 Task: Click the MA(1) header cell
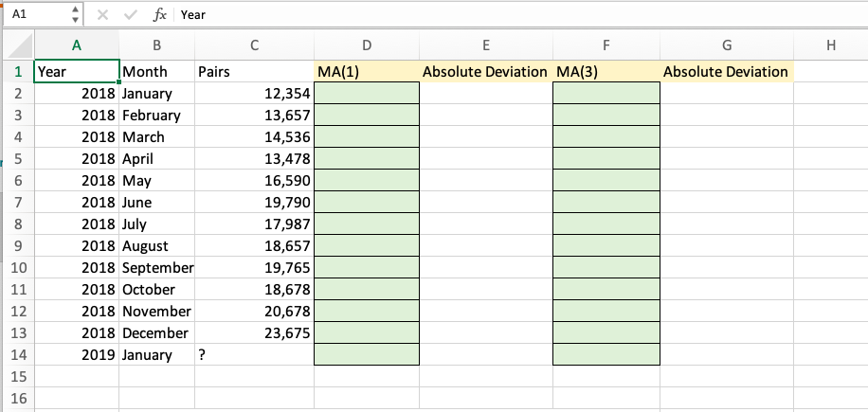[x=367, y=71]
